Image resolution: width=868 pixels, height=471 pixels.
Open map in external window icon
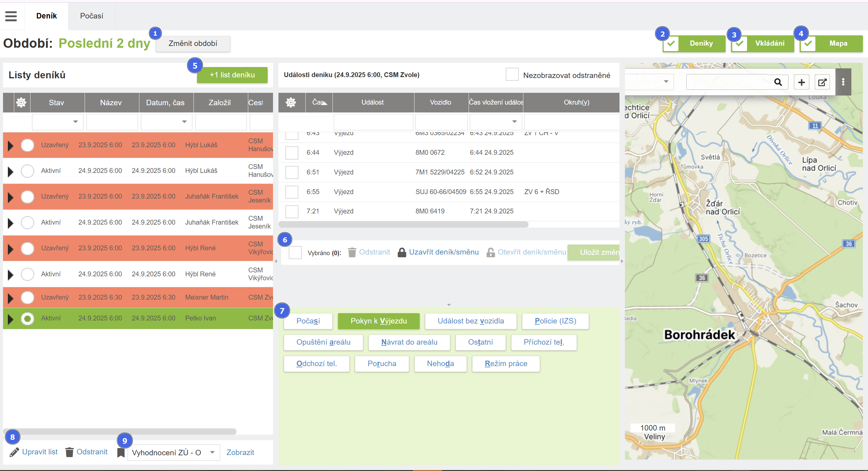coord(822,82)
